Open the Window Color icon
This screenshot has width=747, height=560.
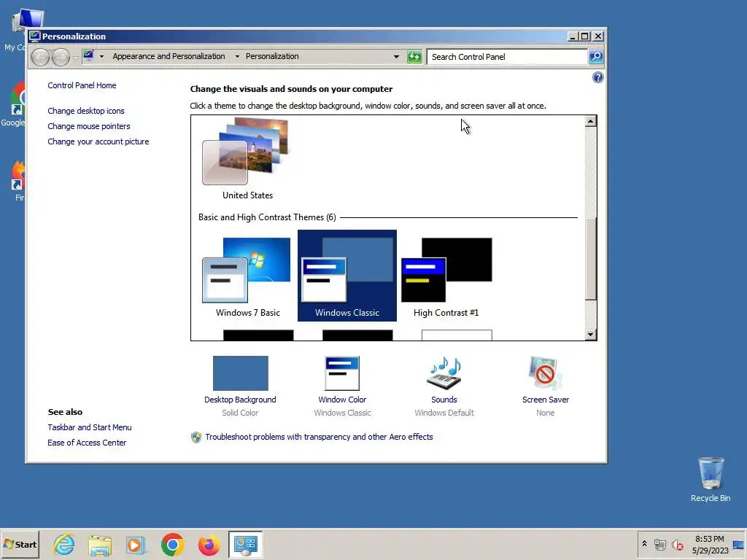(342, 373)
